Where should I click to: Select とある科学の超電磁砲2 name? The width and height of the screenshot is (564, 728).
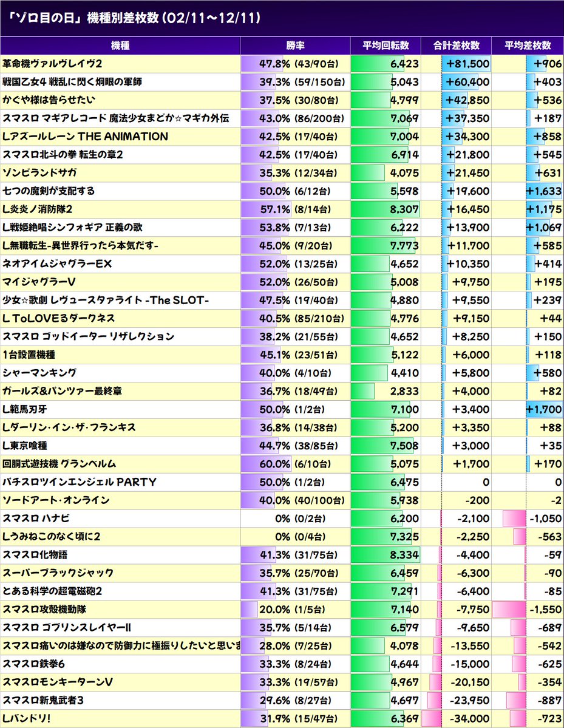coord(52,591)
